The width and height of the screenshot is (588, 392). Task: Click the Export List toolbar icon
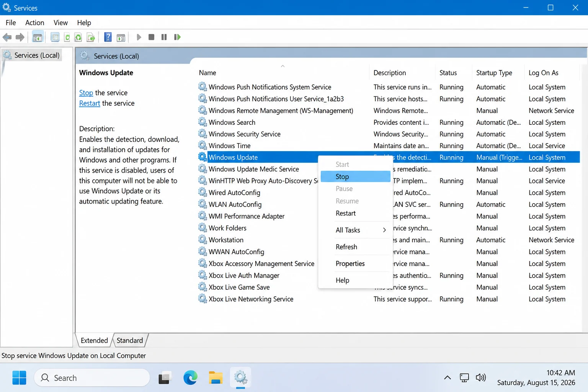click(x=91, y=37)
